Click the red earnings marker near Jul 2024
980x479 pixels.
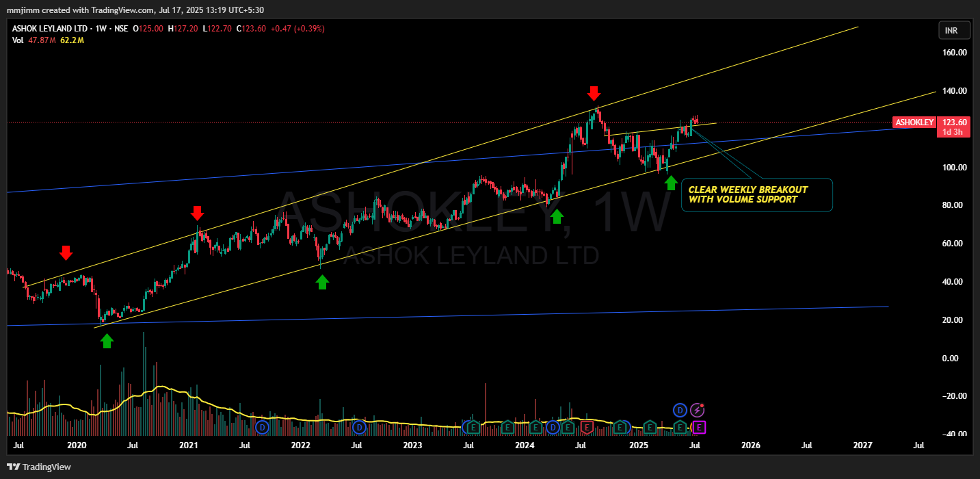(587, 428)
